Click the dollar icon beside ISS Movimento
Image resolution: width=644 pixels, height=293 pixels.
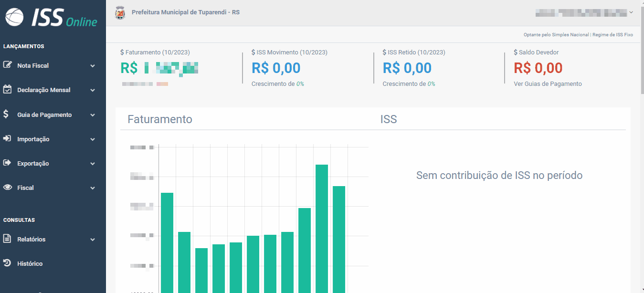(x=253, y=52)
